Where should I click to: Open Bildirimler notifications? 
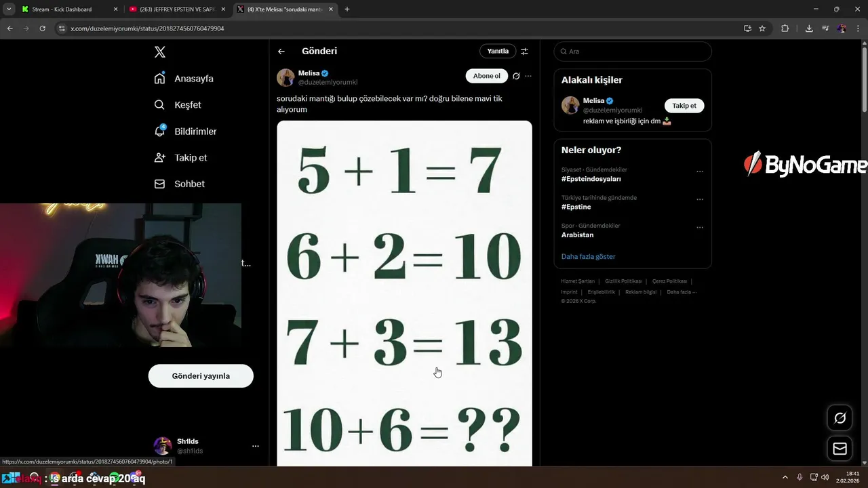185,131
